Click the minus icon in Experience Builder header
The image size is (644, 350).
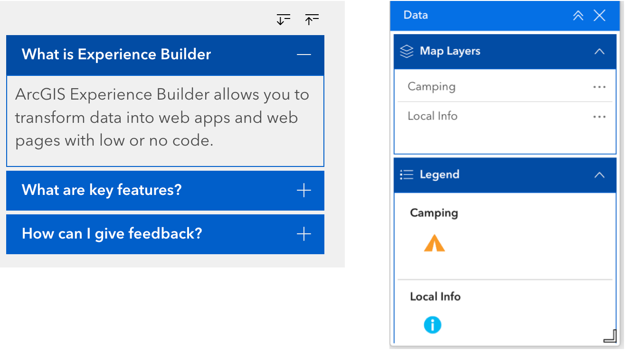pos(304,55)
